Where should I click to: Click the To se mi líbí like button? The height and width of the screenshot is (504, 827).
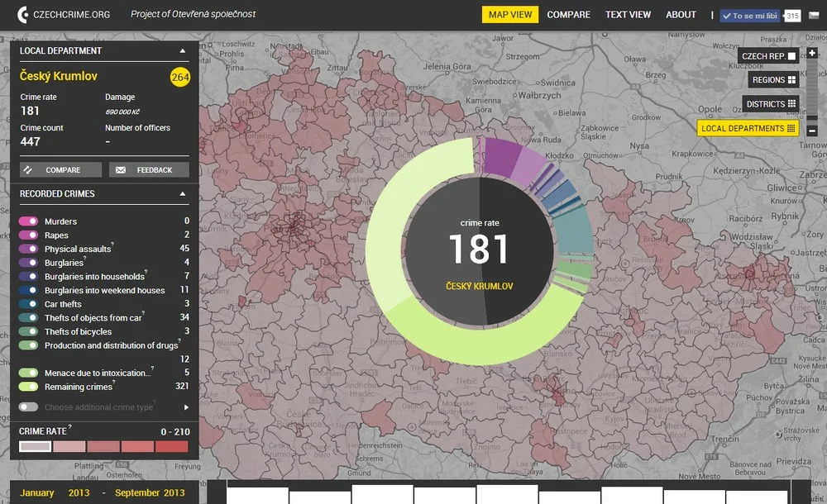click(x=749, y=14)
